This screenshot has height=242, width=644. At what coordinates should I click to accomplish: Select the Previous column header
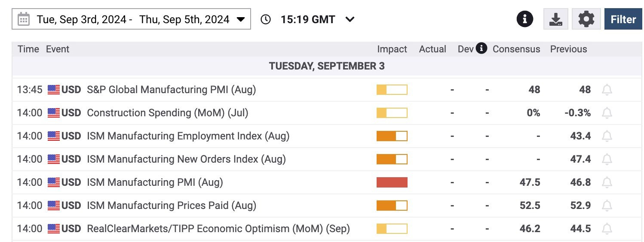(568, 49)
